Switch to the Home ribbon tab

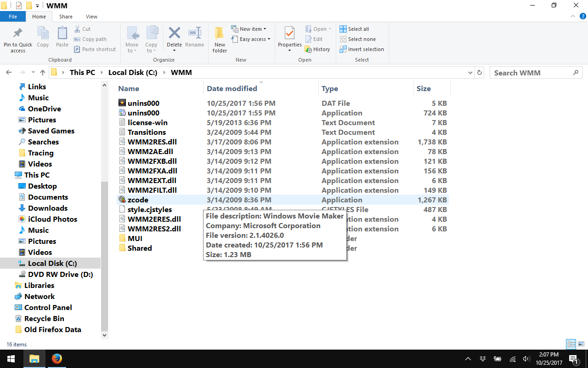pyautogui.click(x=39, y=17)
